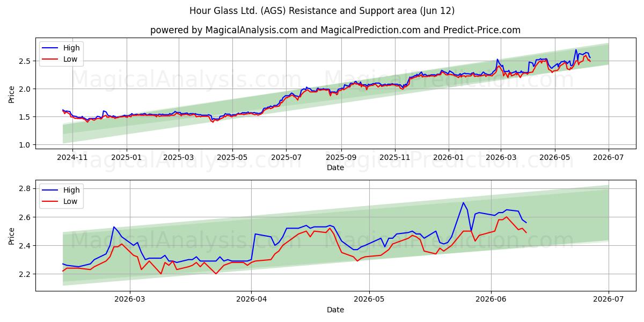
Task: Click the '1.5' y-axis tick in the top chart
Action: pyautogui.click(x=26, y=117)
